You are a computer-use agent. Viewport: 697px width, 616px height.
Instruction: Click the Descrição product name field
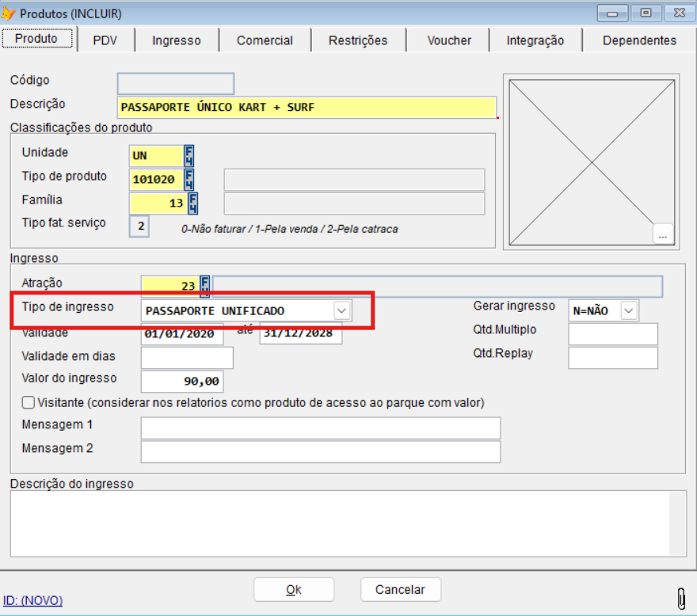(x=306, y=108)
